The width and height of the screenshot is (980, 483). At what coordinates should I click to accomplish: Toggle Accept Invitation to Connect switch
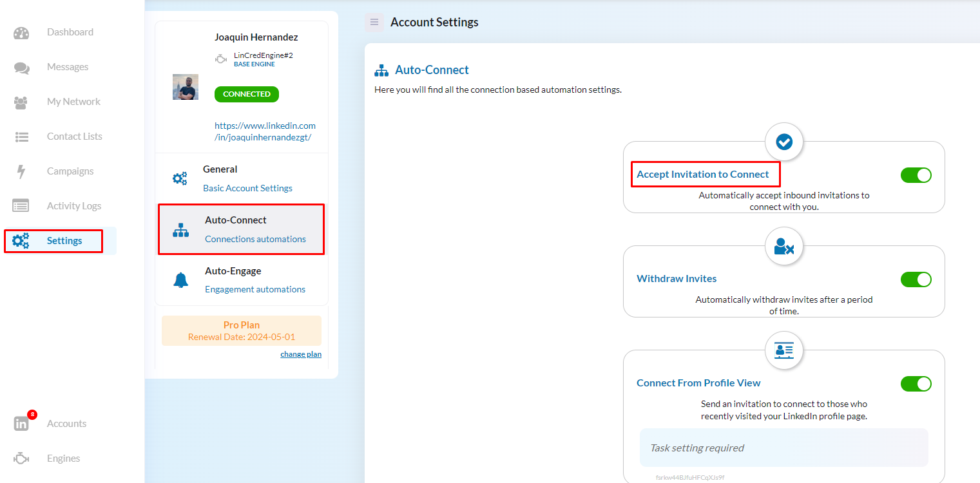coord(916,175)
